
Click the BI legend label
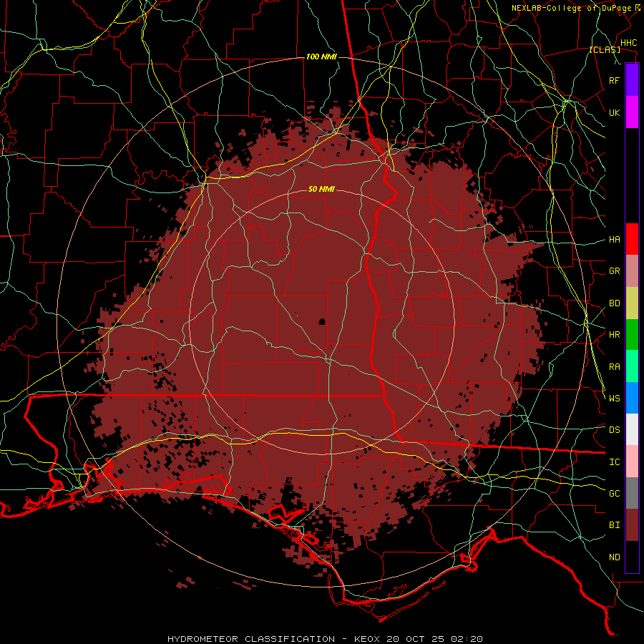click(614, 525)
